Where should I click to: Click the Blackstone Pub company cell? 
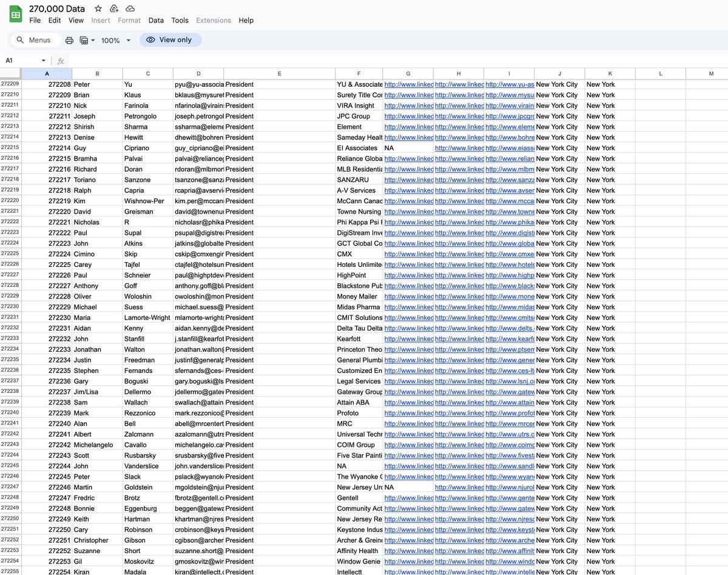[359, 286]
